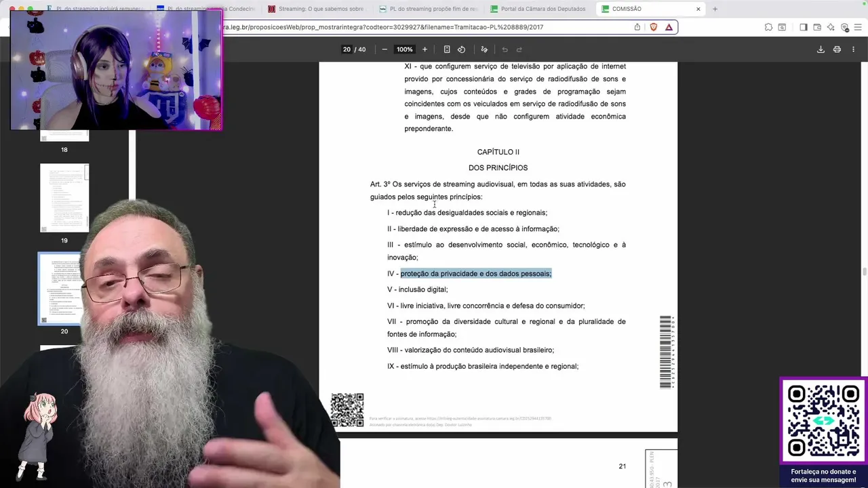Image resolution: width=868 pixels, height=488 pixels.
Task: Click the page number 21 on next page
Action: point(623,466)
